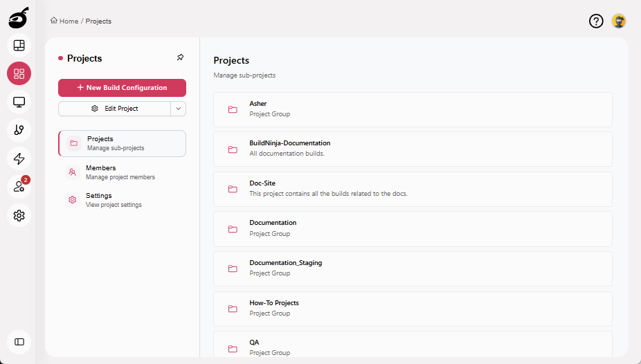Select the Projects Manage sub-projects item
This screenshot has height=364, width=641.
tap(123, 143)
